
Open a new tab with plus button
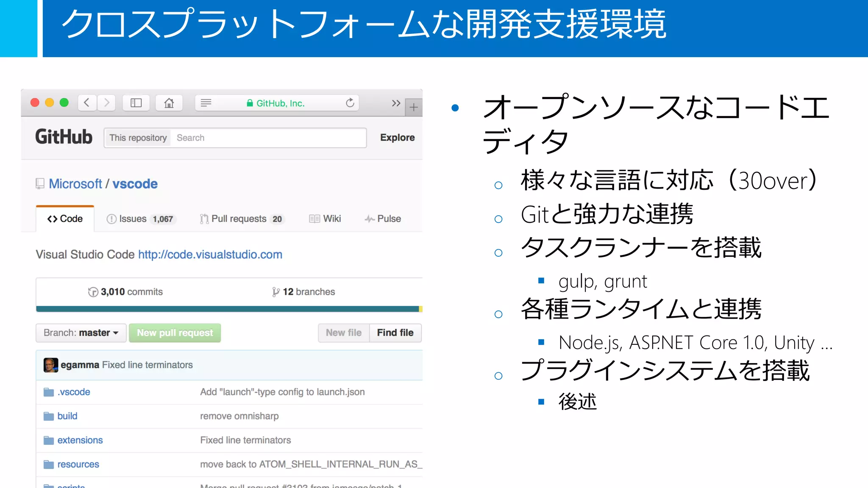[x=414, y=108]
